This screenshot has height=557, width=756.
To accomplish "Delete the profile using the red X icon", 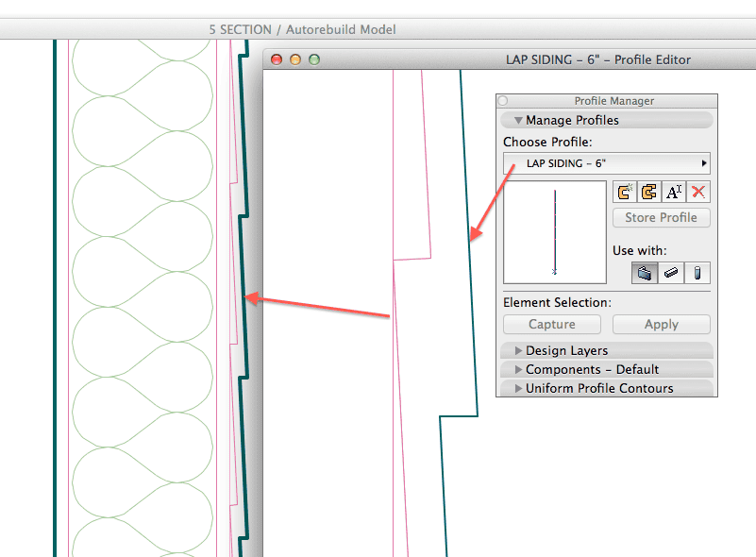I will 698,192.
